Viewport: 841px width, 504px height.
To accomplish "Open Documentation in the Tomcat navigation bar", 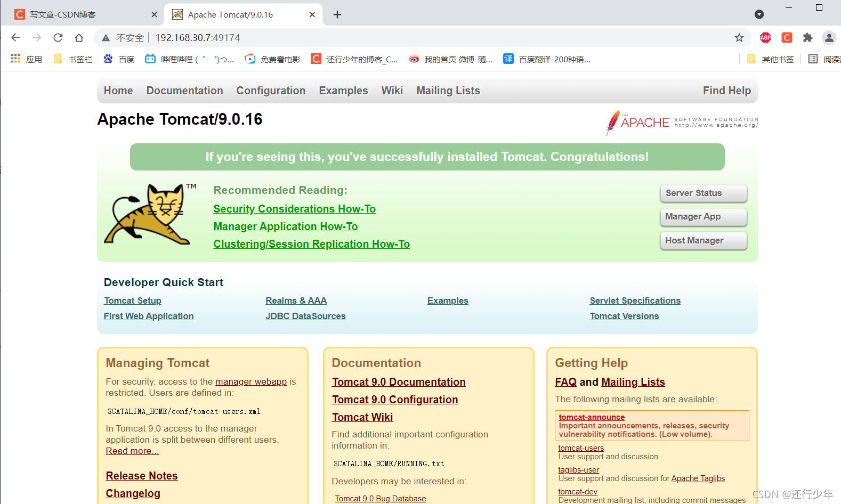I will 185,91.
